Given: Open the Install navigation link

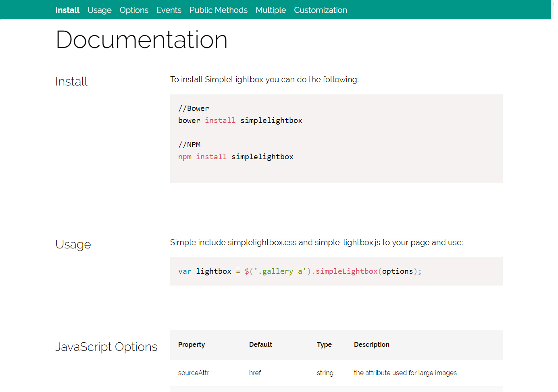Looking at the screenshot, I should click(x=67, y=10).
